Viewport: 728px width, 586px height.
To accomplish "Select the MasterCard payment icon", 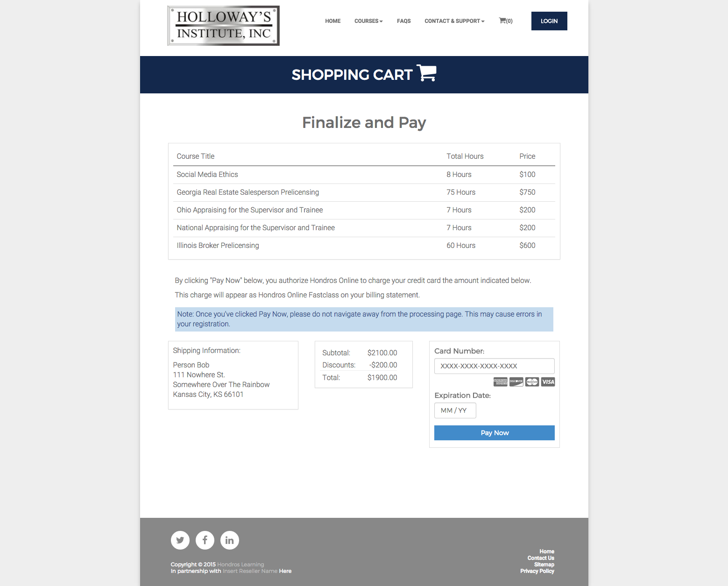I will pos(532,382).
